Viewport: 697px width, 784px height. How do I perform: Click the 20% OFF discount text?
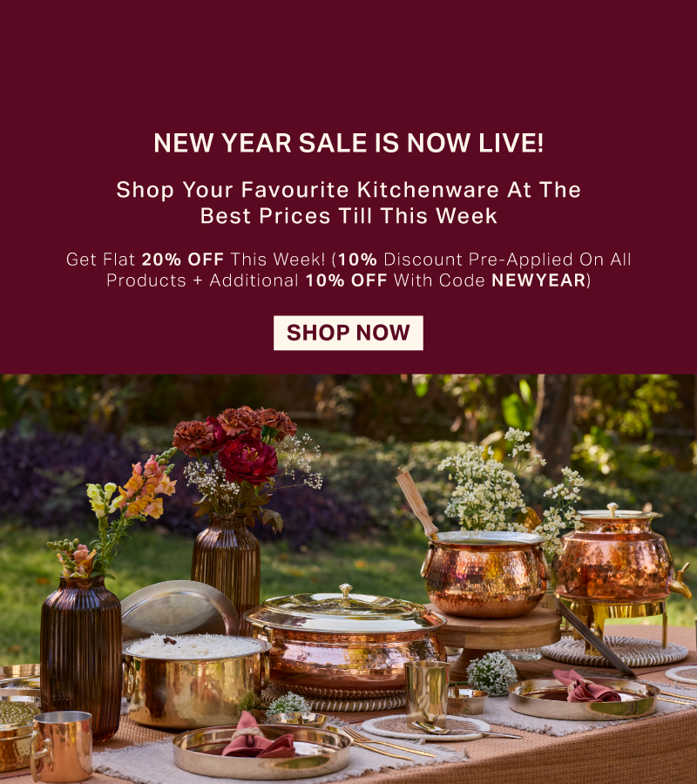182,260
